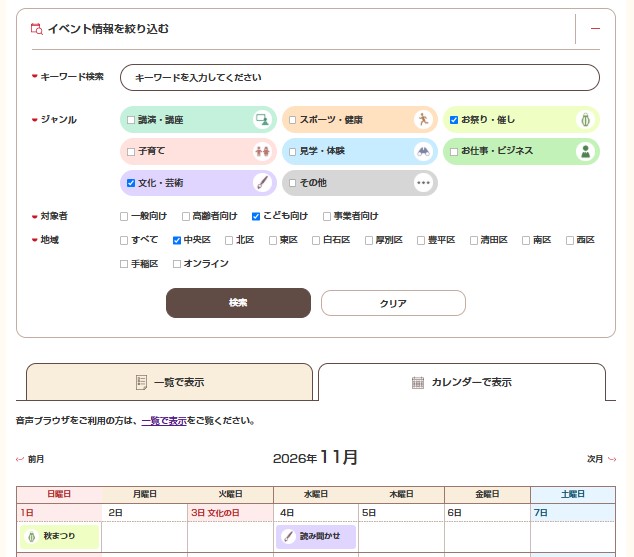
Task: Click the lecture presentation icon in 講演・講座
Action: [x=262, y=120]
